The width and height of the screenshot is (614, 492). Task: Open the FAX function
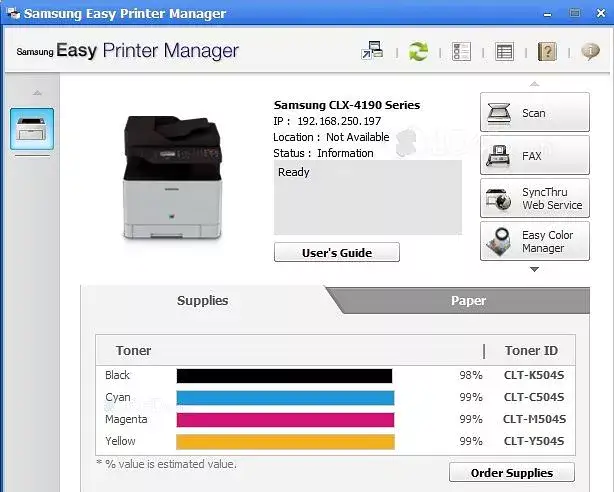point(535,156)
